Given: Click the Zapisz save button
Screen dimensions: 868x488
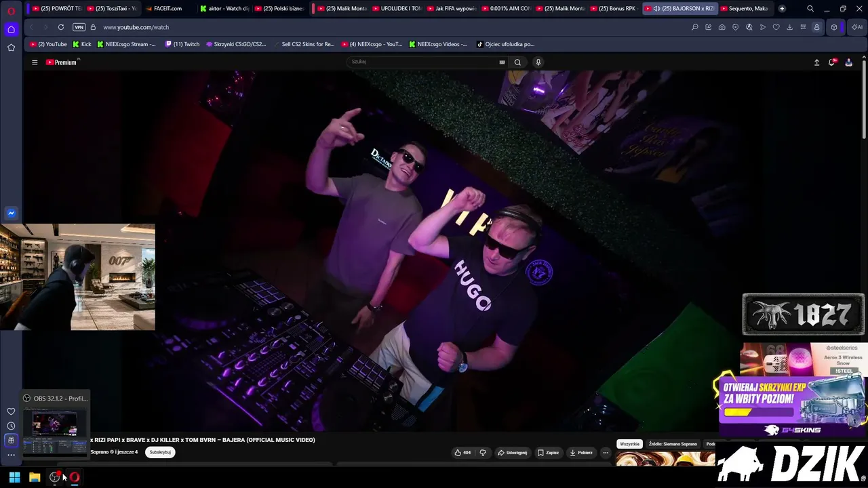Looking at the screenshot, I should (x=548, y=453).
